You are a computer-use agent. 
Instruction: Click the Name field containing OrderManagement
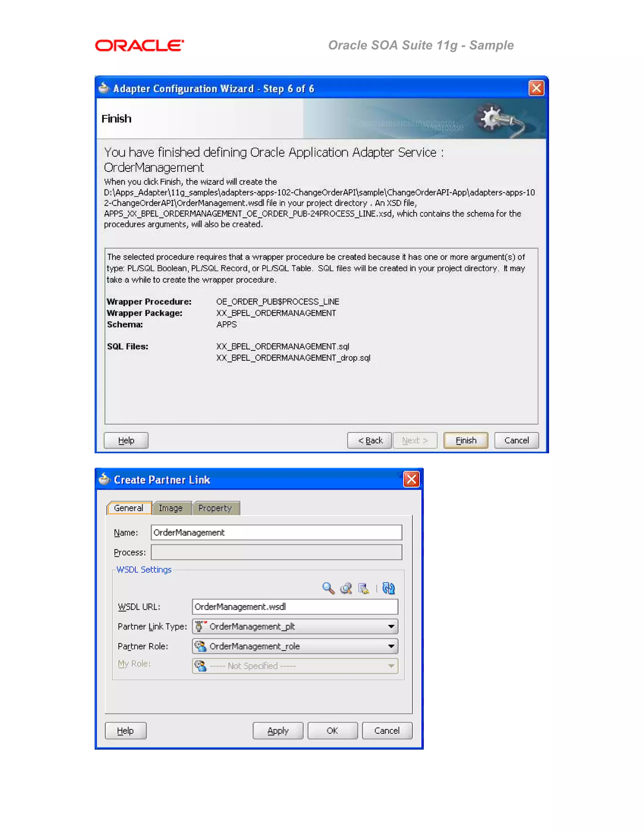click(277, 532)
